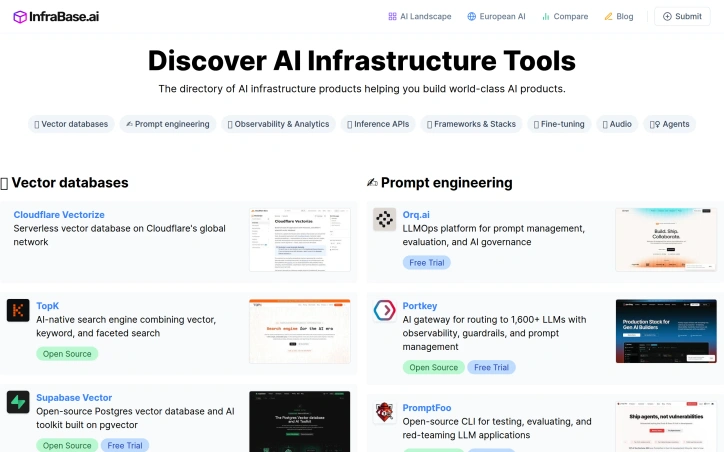Click 'AI-native search engine combining vector' description
Screen dimensions: 724x452
pos(126,326)
